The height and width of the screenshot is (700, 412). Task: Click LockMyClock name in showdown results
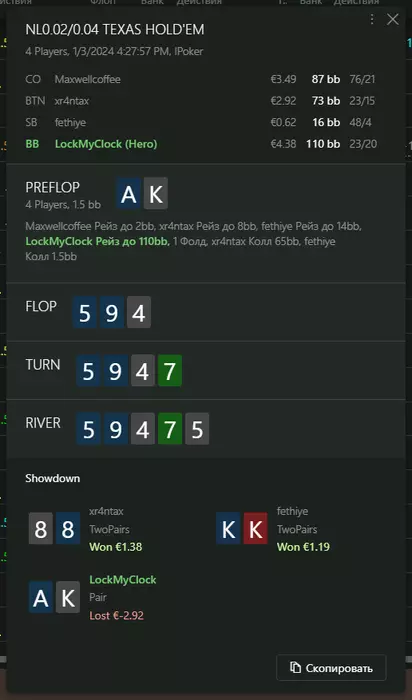pyautogui.click(x=123, y=580)
